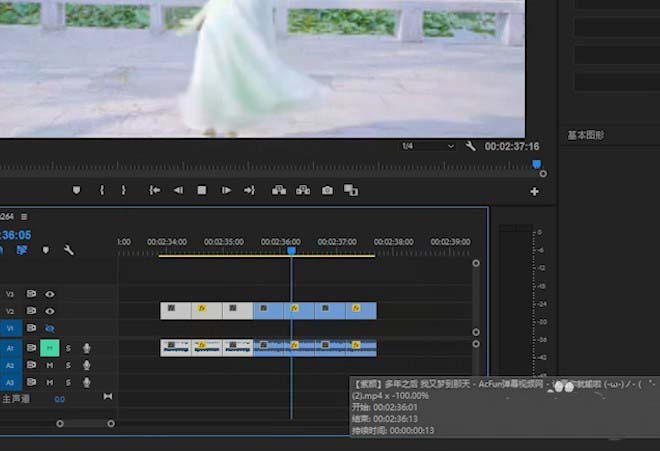Select the V1 track target
This screenshot has width=660, height=451.
[10, 328]
